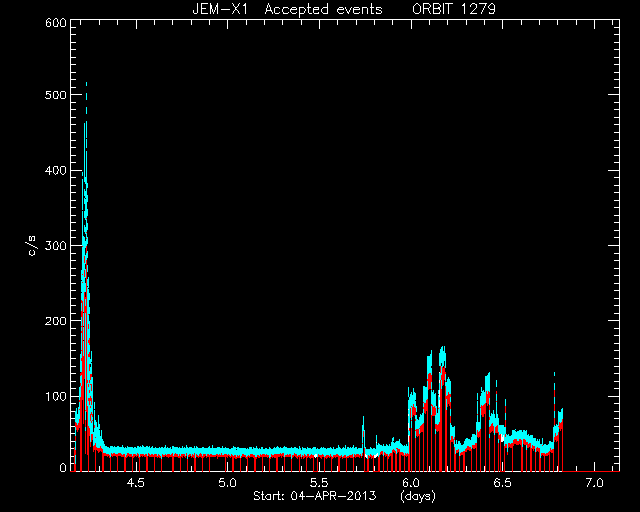Viewport: 640px width, 512px height.
Task: Click the (days) unit label under axis
Action: [x=418, y=496]
